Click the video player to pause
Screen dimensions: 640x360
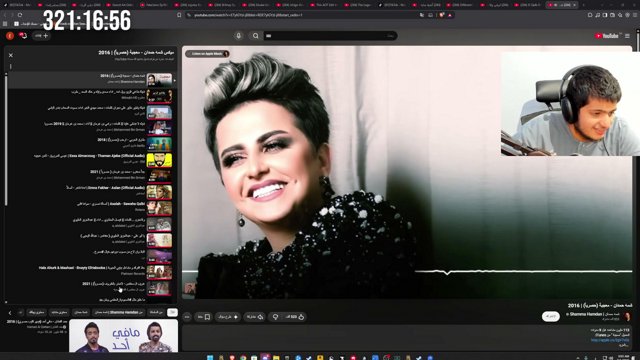407,172
